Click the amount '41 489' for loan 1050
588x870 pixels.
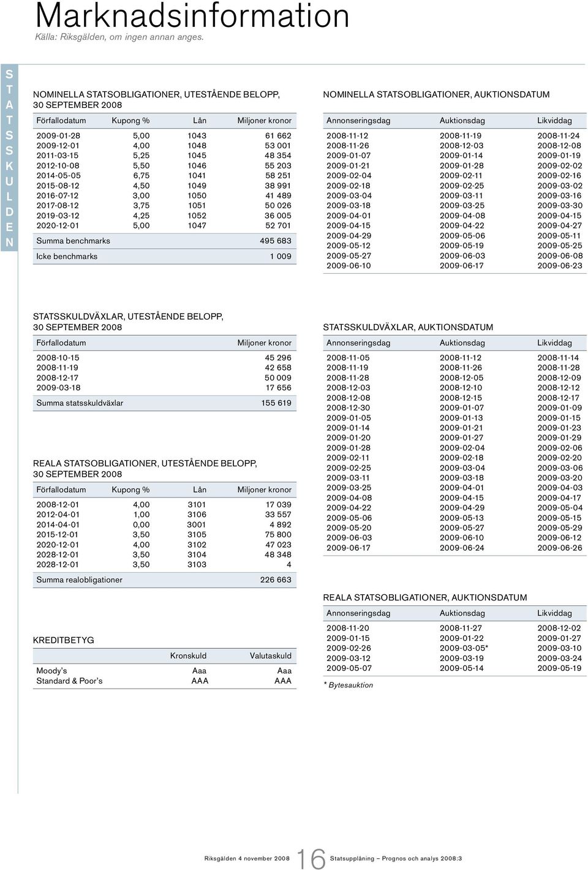click(278, 195)
